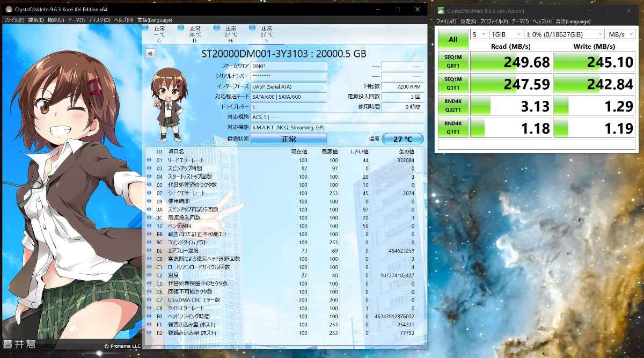The image size is (644, 358).
Task: Open the 設定(S) menu in CrystalDiskMark
Action: pos(469,21)
